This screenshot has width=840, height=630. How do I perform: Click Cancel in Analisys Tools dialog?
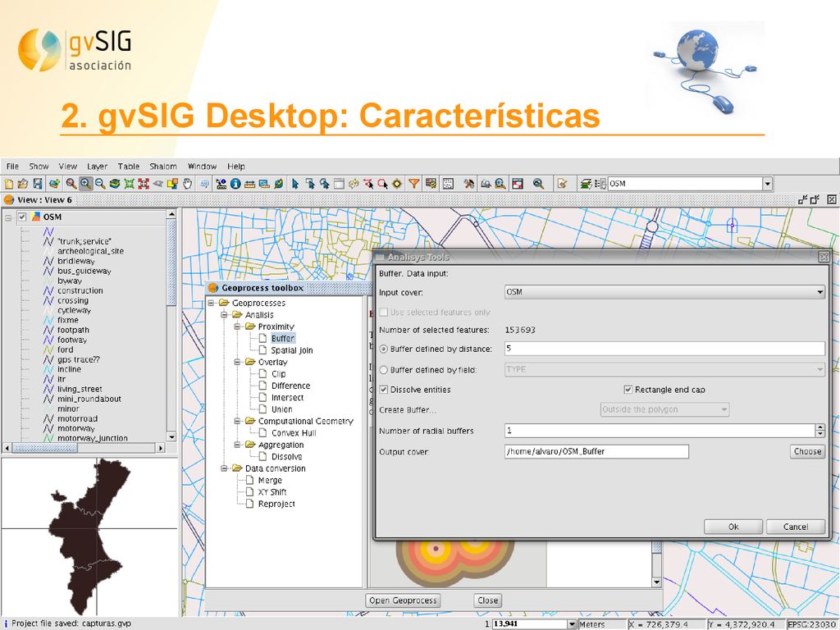(x=796, y=527)
